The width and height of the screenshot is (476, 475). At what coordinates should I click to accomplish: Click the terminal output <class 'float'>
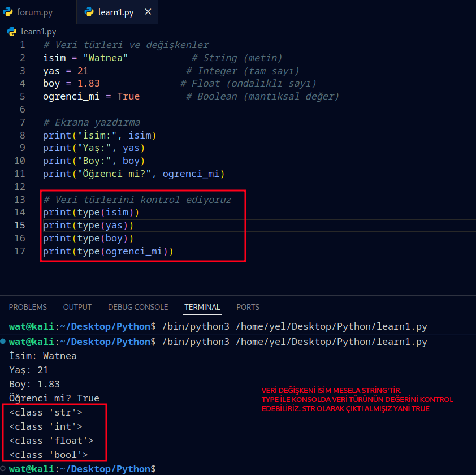(x=51, y=441)
